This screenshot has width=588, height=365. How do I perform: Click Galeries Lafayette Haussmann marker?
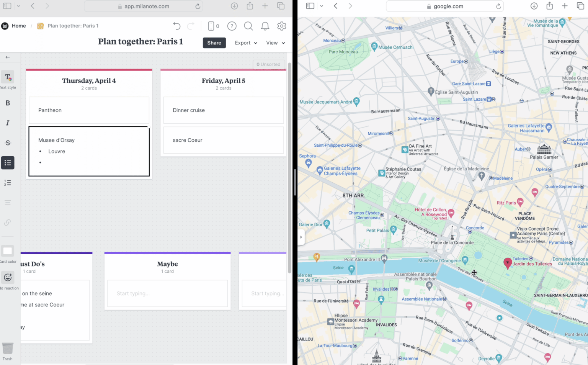pyautogui.click(x=549, y=127)
